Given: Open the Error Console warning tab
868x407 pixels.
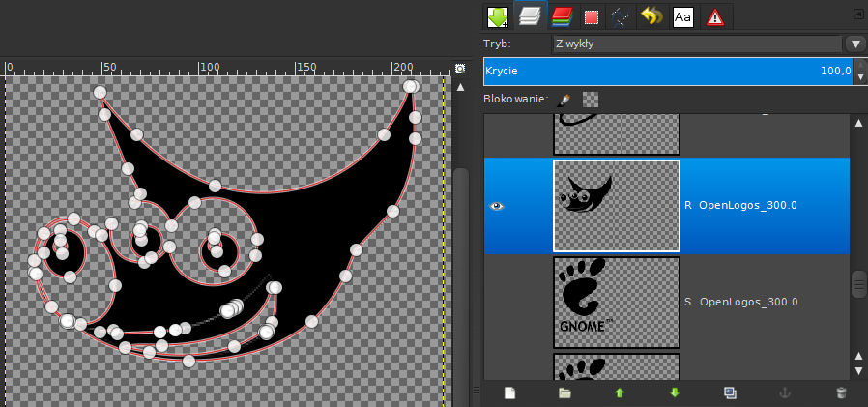Looking at the screenshot, I should pos(715,17).
